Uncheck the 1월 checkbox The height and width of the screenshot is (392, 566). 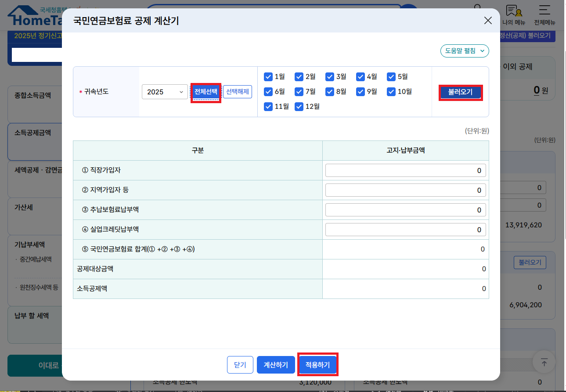[268, 77]
